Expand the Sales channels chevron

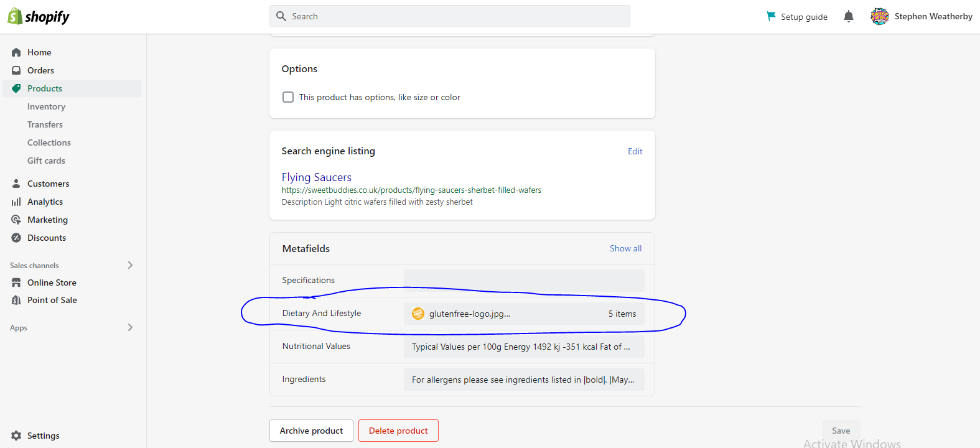coord(130,265)
